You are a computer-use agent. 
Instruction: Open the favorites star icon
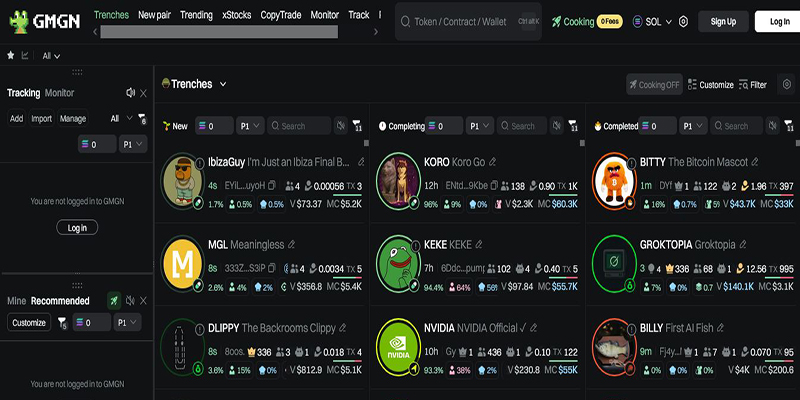(x=11, y=56)
